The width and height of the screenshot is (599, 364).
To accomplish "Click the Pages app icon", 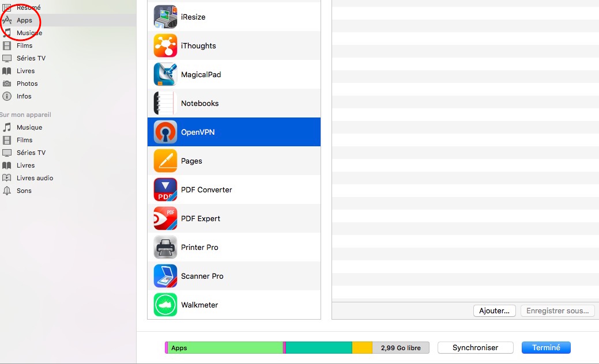I will 165,161.
